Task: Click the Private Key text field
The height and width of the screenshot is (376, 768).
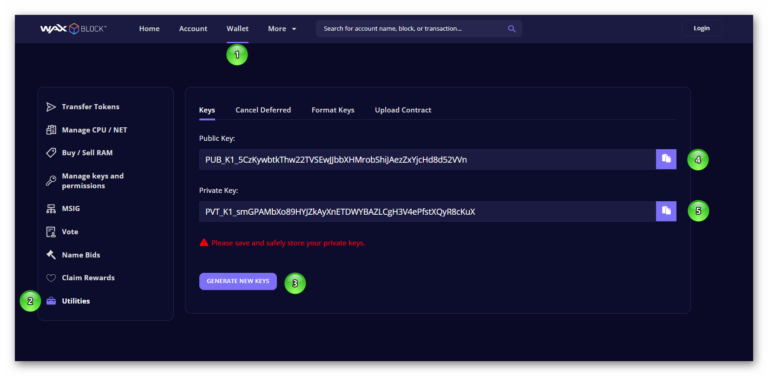Action: coord(427,211)
